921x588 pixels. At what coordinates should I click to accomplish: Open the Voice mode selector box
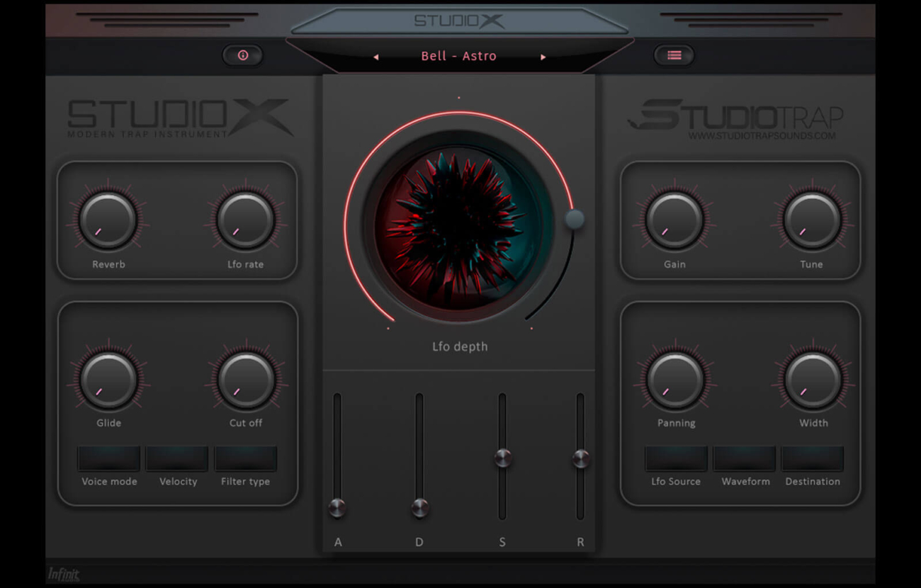tap(109, 458)
